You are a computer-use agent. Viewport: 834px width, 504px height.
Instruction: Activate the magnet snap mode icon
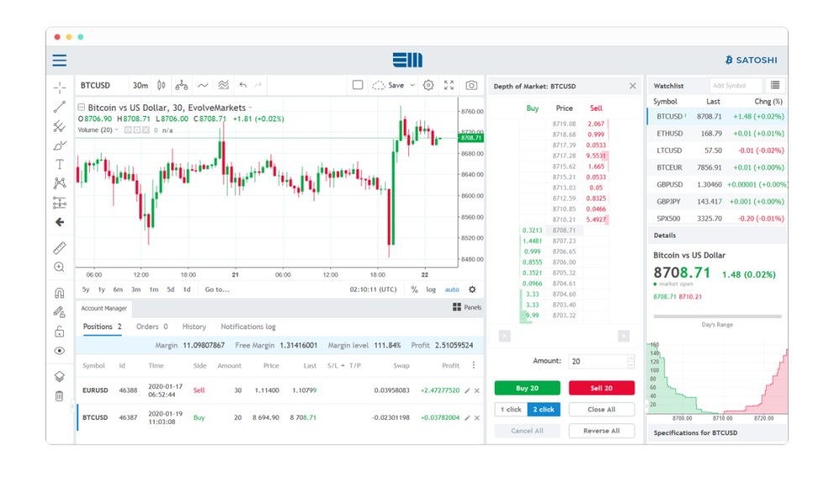60,294
